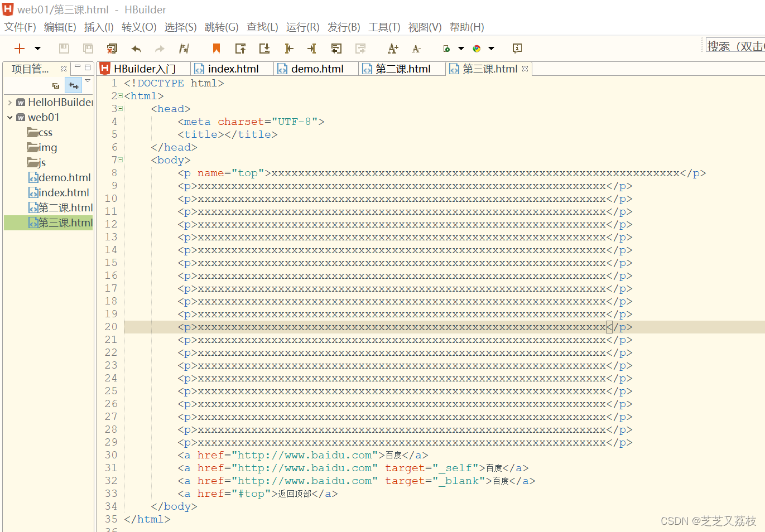Screen dimensions: 765x532
Task: Open the 插入(I) menu
Action: pos(99,27)
